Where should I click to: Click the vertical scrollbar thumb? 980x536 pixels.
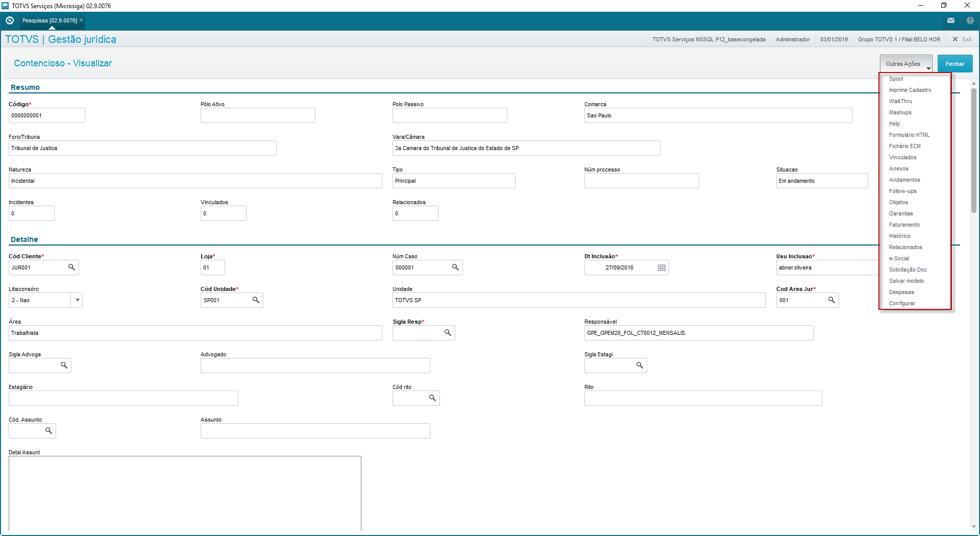click(974, 151)
